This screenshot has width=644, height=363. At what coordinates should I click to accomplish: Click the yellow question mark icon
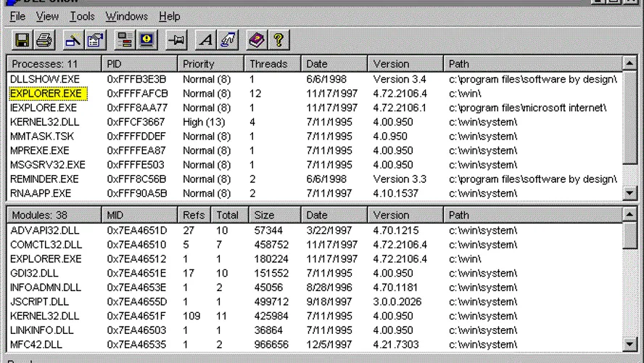click(x=277, y=41)
